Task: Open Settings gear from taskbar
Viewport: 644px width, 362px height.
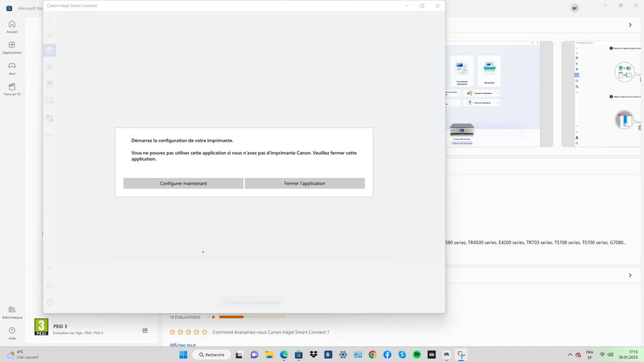Action: coord(343,355)
